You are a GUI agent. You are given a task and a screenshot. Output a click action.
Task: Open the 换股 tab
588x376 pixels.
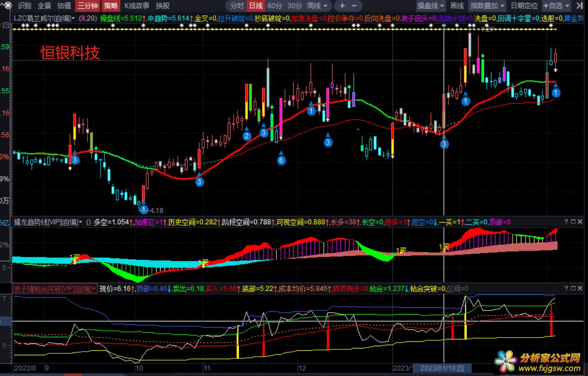coord(163,6)
